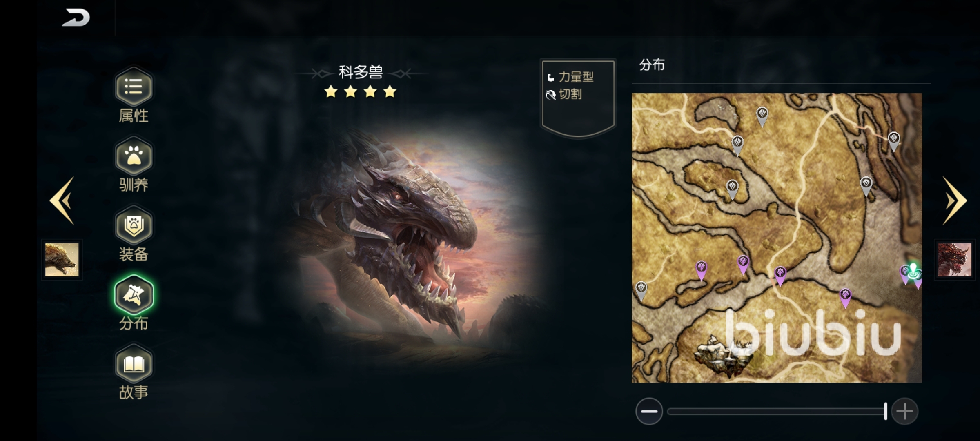The height and width of the screenshot is (441, 980).
Task: Click the map zoom-out minus button
Action: [649, 411]
